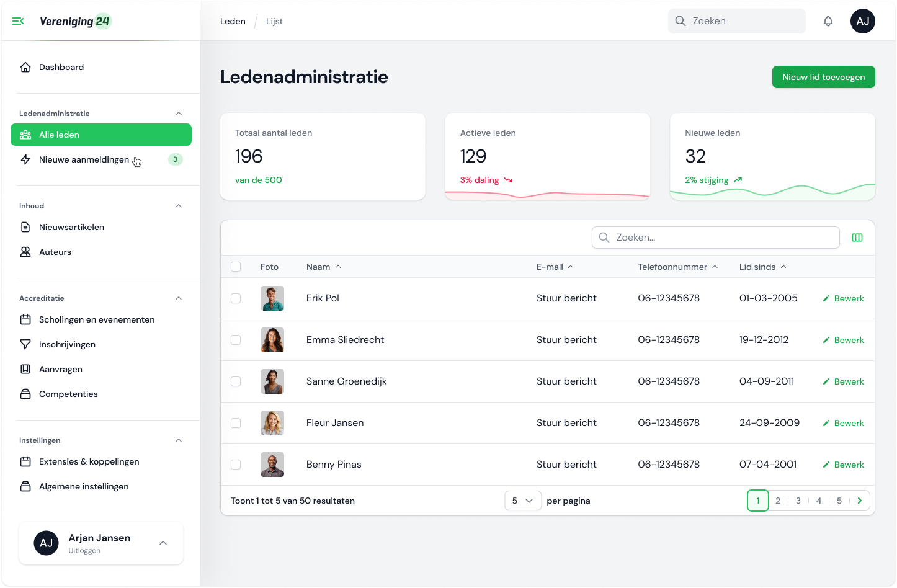Collapse the sidebar with the hamburger icon

(x=18, y=21)
